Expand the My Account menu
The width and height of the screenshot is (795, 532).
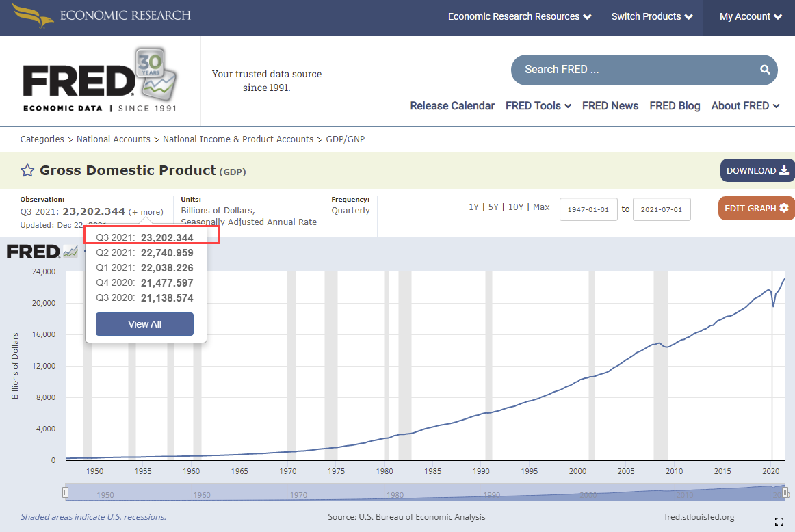(x=750, y=16)
